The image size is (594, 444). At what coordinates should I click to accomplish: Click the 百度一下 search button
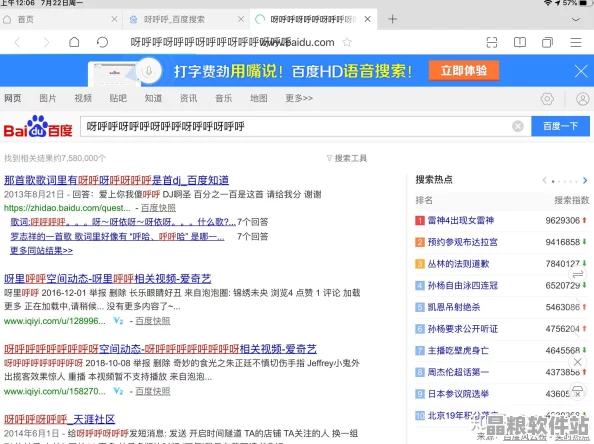(560, 126)
